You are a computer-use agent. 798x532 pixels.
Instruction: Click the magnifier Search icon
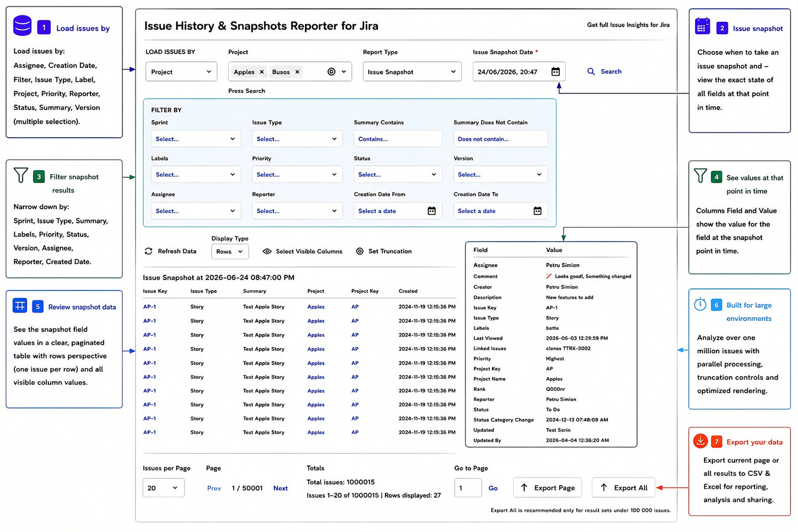591,72
